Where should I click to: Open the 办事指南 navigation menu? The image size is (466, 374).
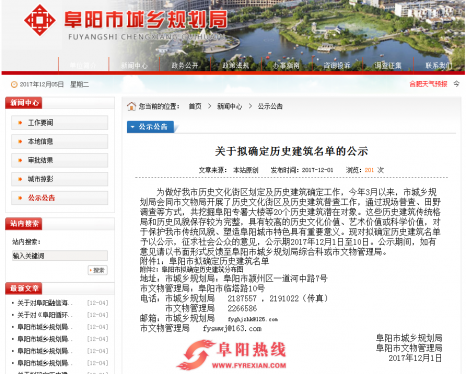[x=286, y=65]
